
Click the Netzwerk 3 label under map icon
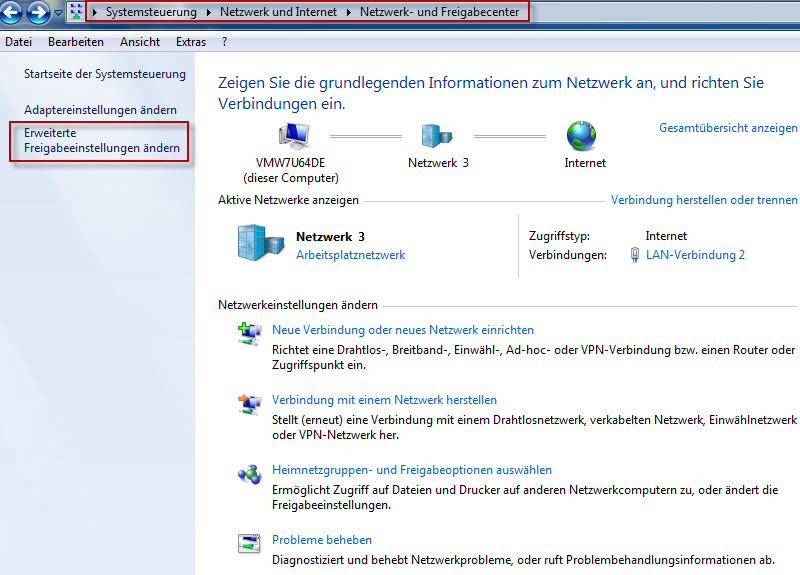[438, 163]
